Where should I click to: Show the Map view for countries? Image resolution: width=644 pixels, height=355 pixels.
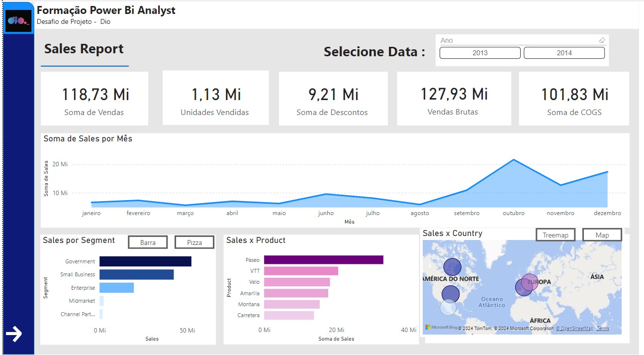point(602,235)
